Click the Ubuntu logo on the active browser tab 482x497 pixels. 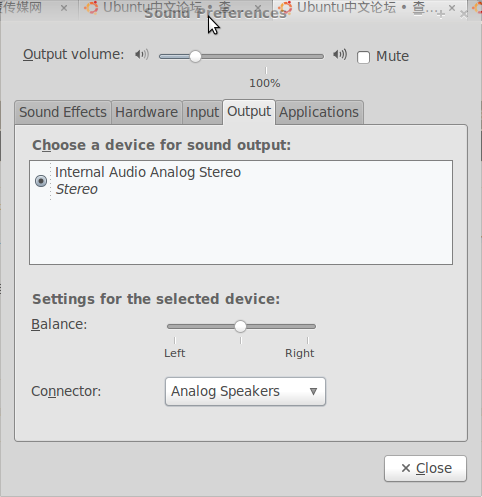tap(285, 7)
